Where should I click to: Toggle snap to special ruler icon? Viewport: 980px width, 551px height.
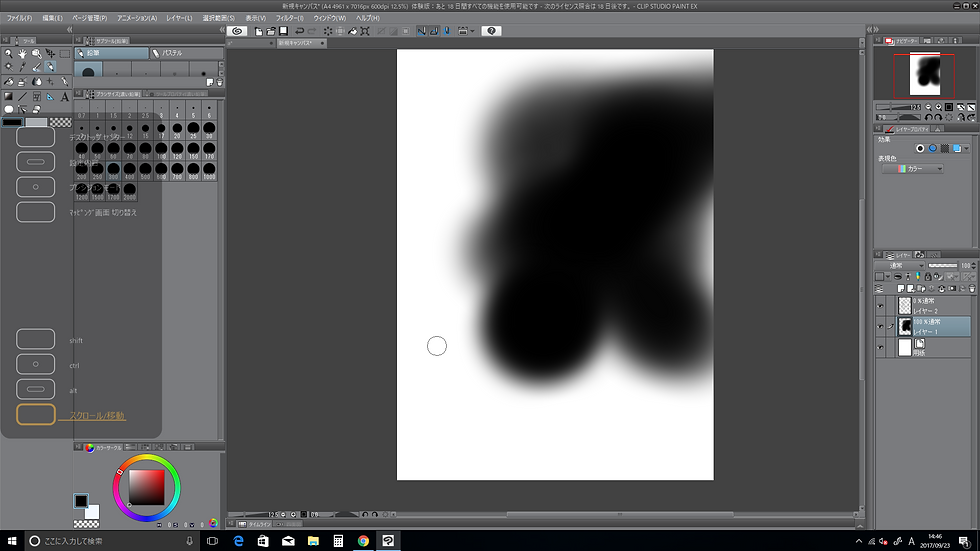434,31
